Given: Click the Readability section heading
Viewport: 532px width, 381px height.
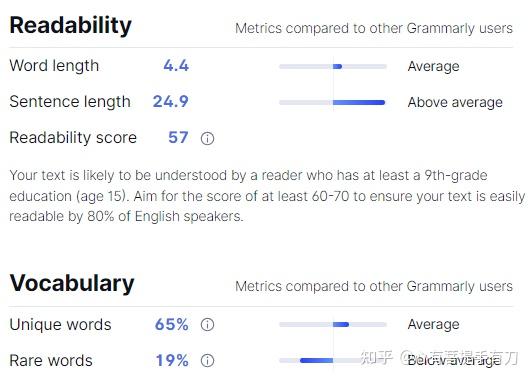Looking at the screenshot, I should tap(71, 26).
